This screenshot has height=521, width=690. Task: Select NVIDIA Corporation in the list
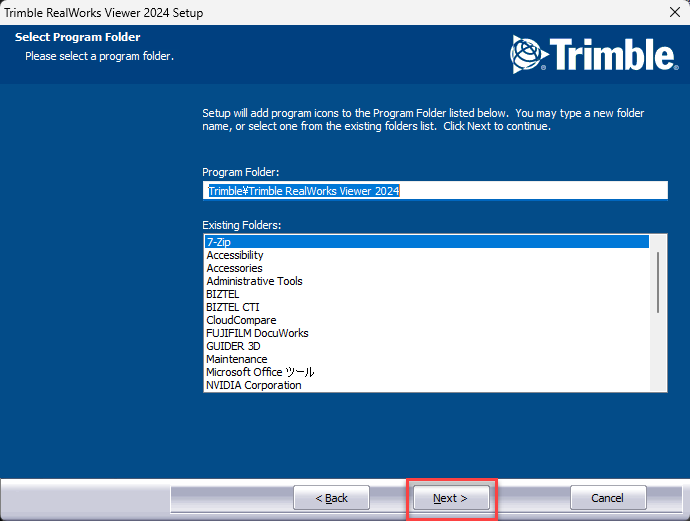254,385
